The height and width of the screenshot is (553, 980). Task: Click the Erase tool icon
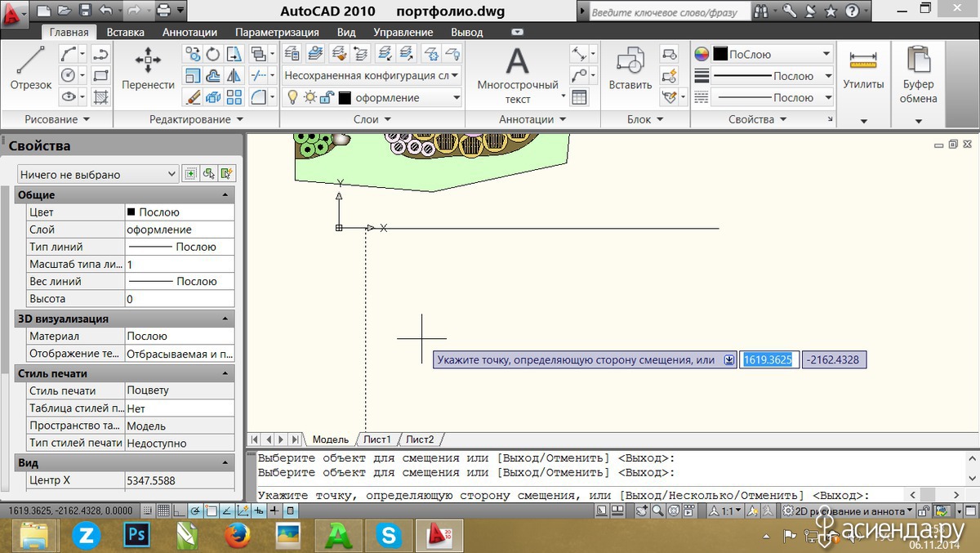(193, 97)
